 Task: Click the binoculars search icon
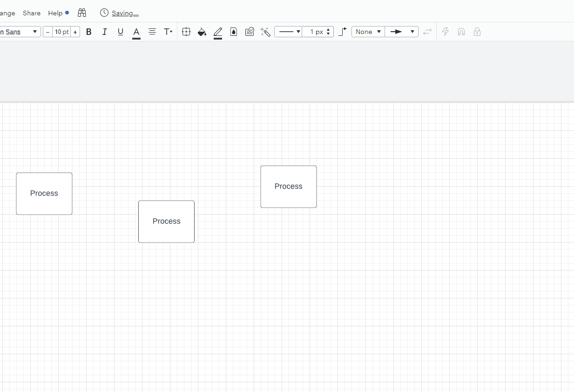[82, 13]
